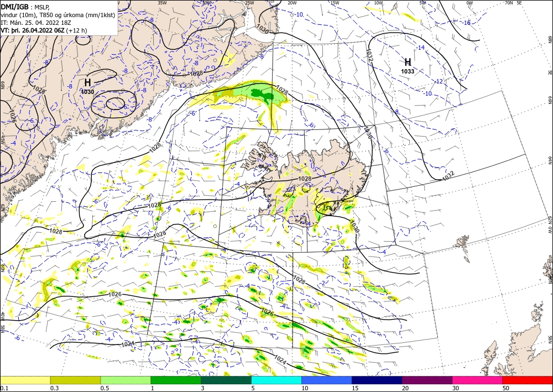The image size is (553, 392).
Task: Click the cyan 5 mm legend segment
Action: point(276,380)
